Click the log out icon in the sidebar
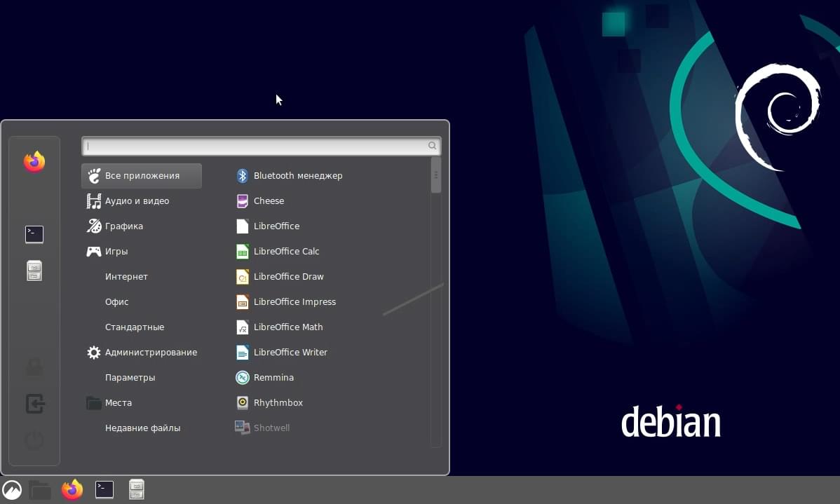Viewport: 840px width, 504px height. (x=35, y=403)
